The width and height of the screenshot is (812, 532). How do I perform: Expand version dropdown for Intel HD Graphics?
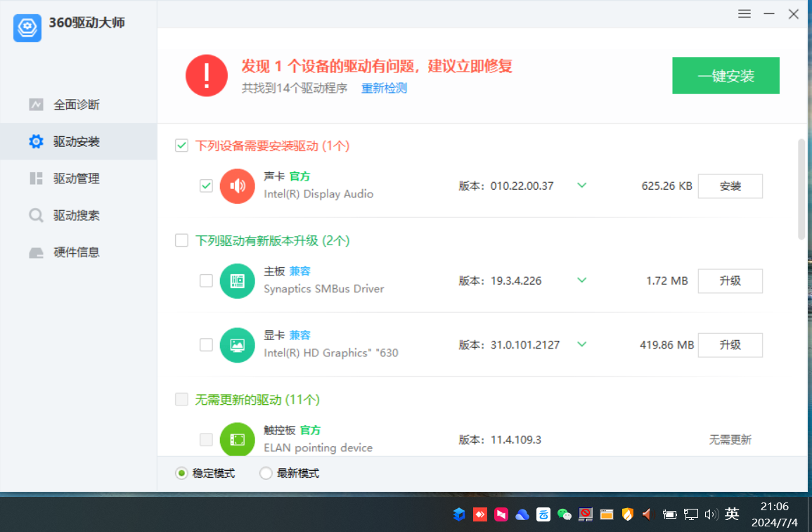tap(581, 344)
